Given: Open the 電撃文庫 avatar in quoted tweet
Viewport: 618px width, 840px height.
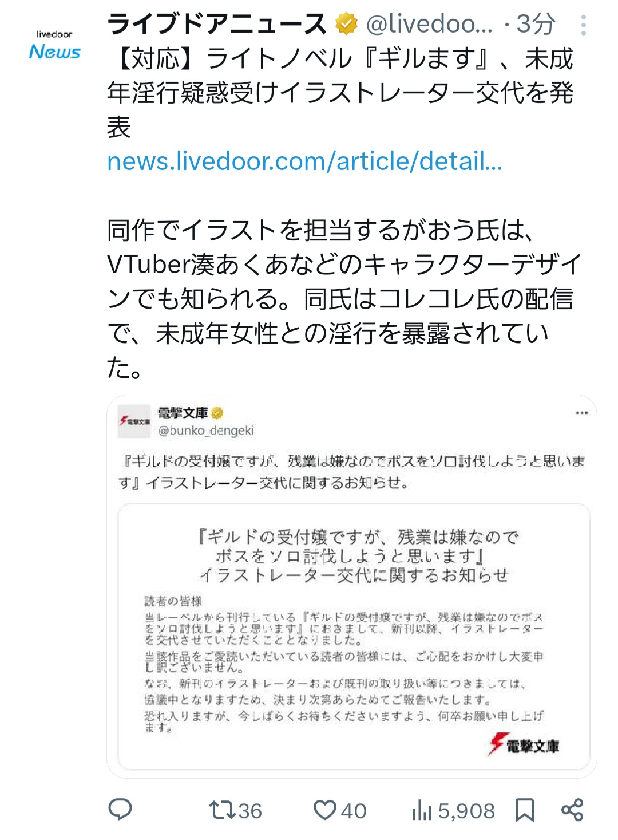Looking at the screenshot, I should coord(134,421).
